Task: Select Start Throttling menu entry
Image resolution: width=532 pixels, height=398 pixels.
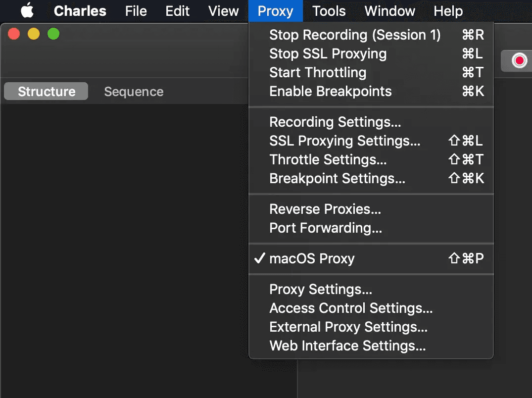Action: pos(318,73)
